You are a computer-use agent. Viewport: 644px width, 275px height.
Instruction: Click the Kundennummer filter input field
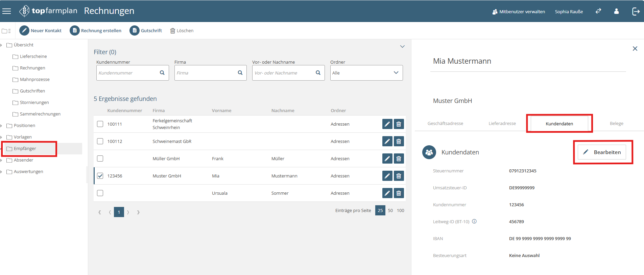tap(128, 73)
